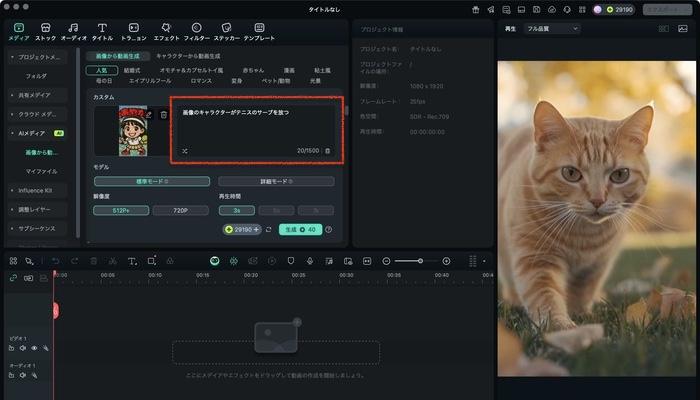
Task: Click the undo arrow in timeline toolbar
Action: [56, 261]
